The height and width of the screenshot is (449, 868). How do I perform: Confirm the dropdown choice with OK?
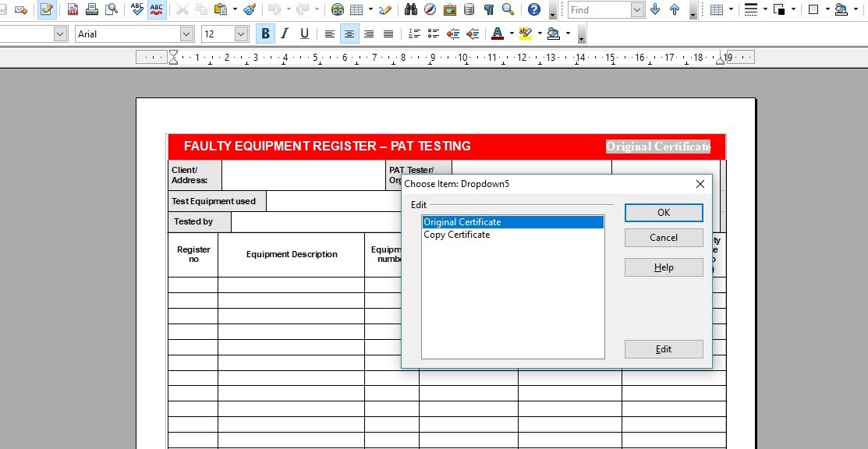pyautogui.click(x=663, y=212)
